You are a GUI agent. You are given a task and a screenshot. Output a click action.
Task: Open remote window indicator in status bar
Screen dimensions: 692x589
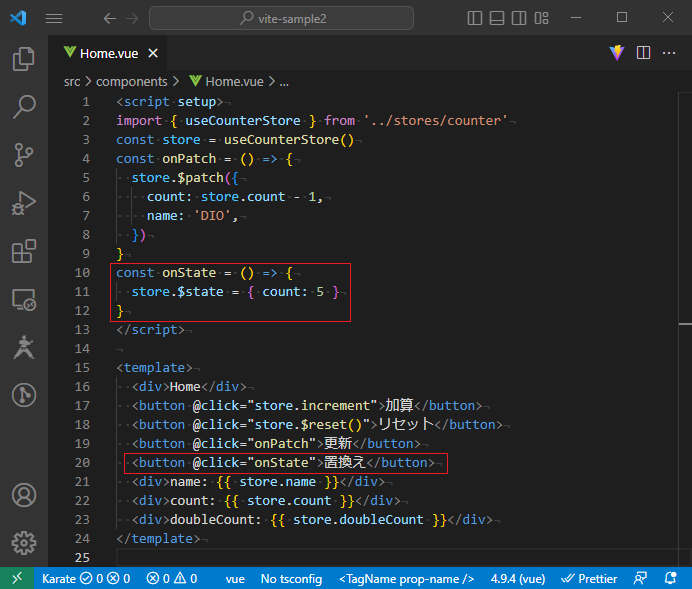pos(17,578)
